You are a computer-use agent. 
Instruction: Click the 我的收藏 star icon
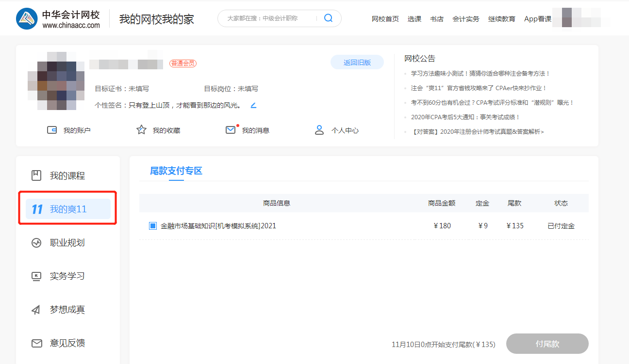[141, 129]
